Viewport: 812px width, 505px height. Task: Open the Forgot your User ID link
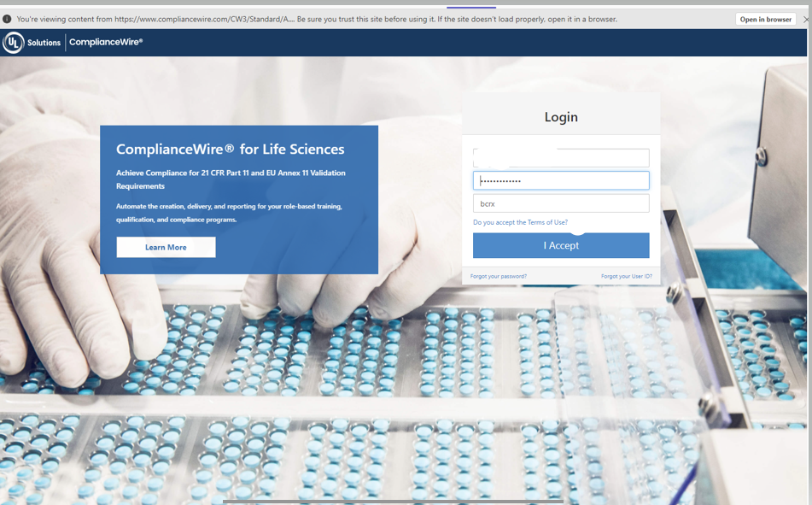tap(626, 276)
